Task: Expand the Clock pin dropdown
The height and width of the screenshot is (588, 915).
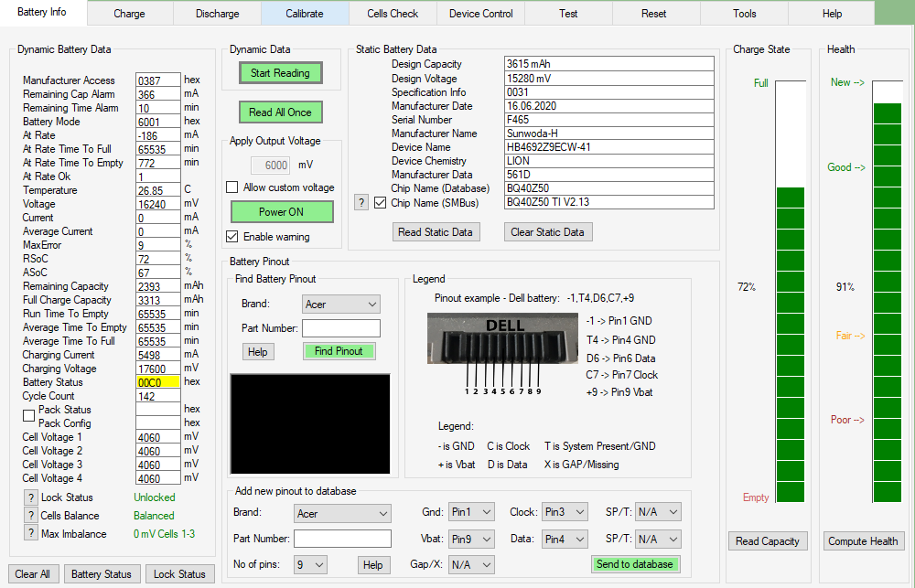Action: tap(565, 511)
